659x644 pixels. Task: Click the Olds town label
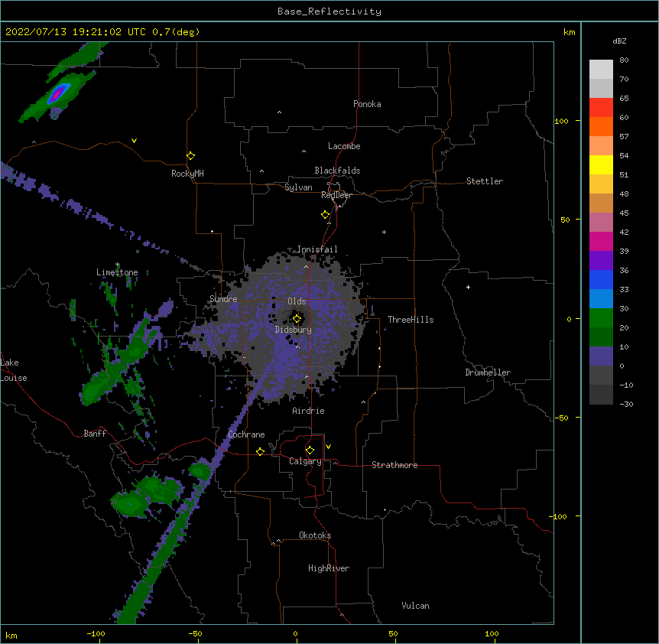coord(297,301)
